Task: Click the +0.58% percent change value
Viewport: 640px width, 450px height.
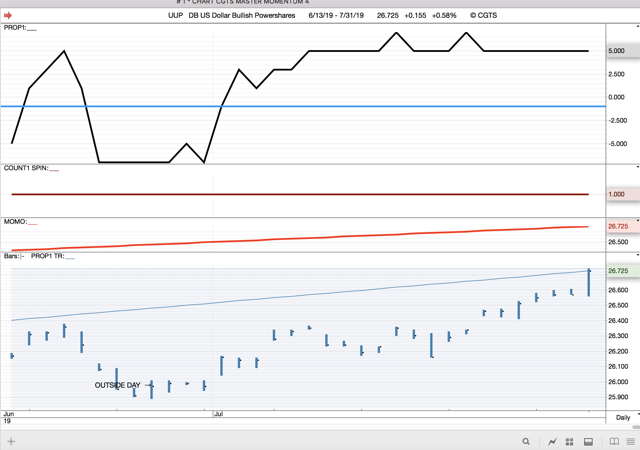Action: [x=444, y=16]
